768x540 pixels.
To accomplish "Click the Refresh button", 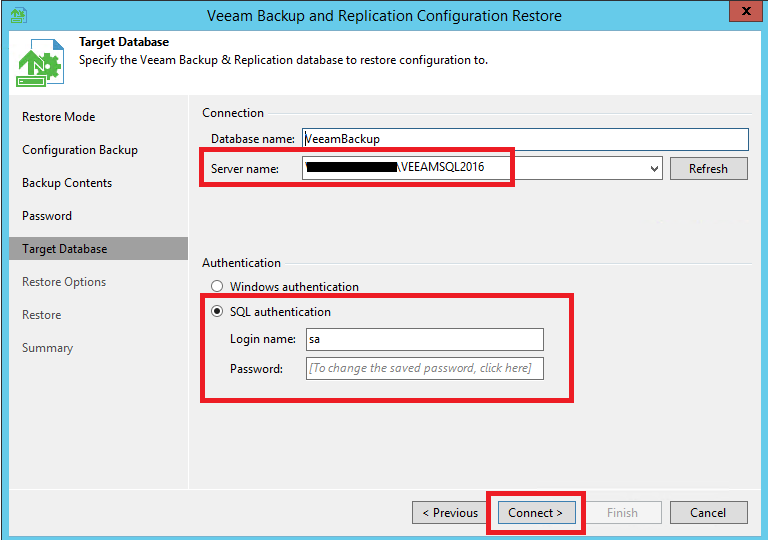I will [709, 169].
